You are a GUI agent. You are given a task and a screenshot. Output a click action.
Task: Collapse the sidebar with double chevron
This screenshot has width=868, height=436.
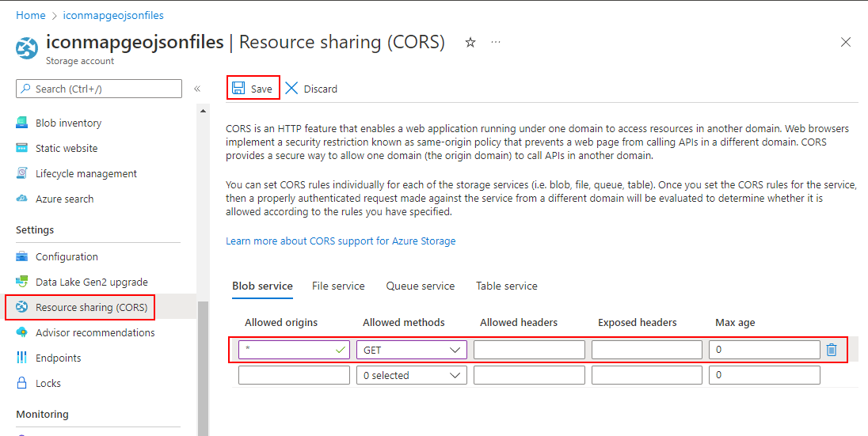pos(196,89)
